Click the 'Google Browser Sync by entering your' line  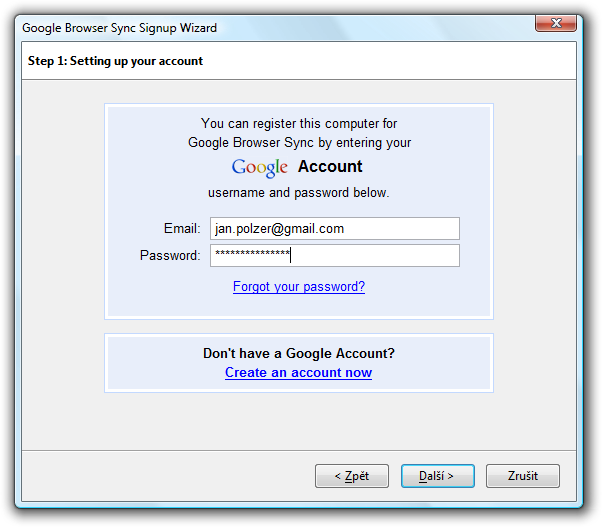[299, 142]
